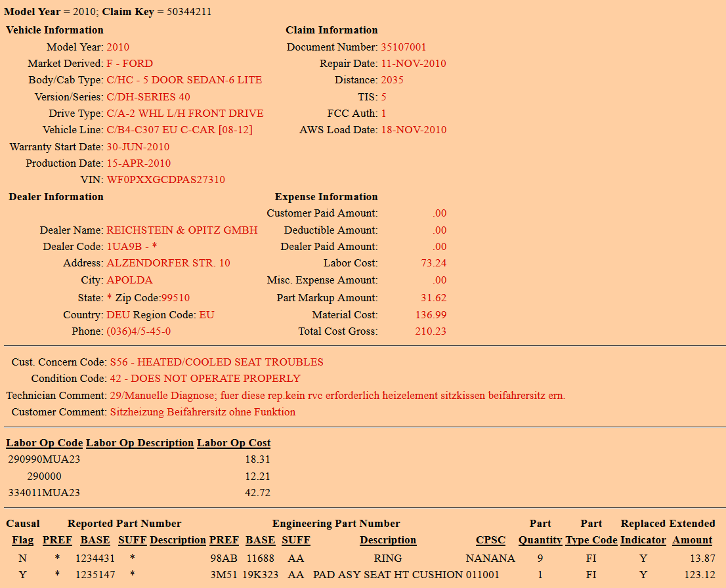This screenshot has width=726, height=588.
Task: Click the Total Cost Gross value 210.23
Action: (430, 331)
